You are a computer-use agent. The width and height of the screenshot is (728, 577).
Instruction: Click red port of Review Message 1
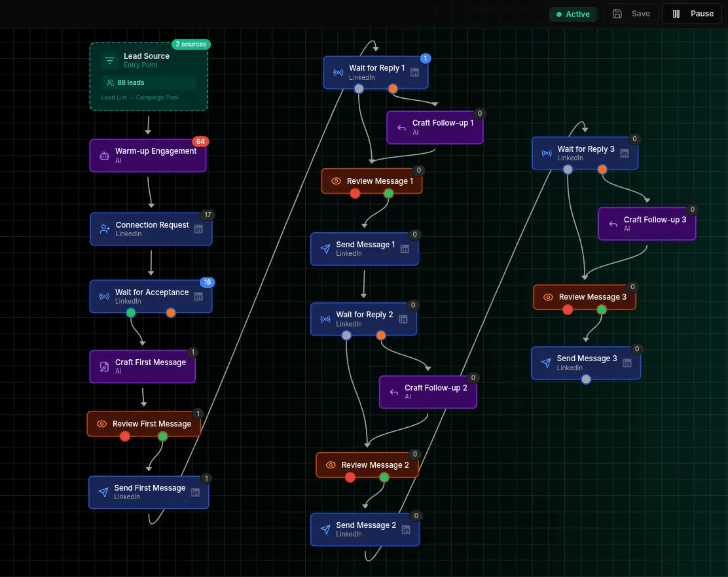click(355, 194)
